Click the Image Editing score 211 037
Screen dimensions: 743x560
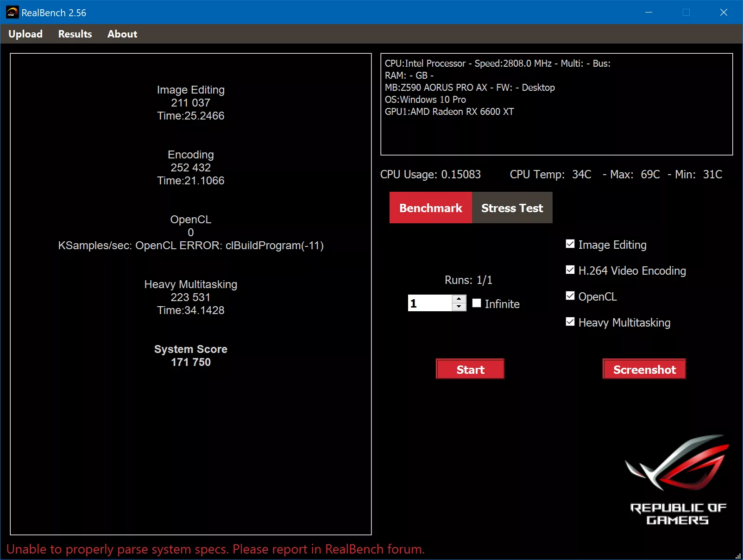191,103
